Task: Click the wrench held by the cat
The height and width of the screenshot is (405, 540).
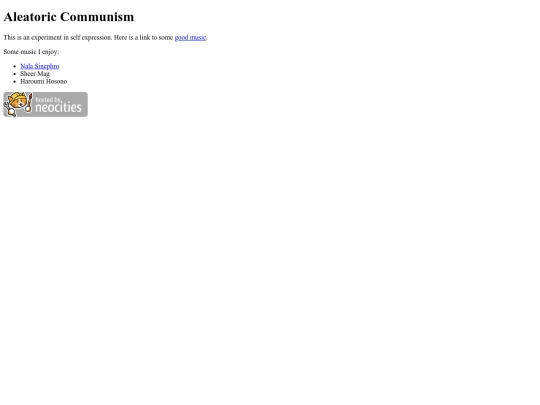Action: 9,109
